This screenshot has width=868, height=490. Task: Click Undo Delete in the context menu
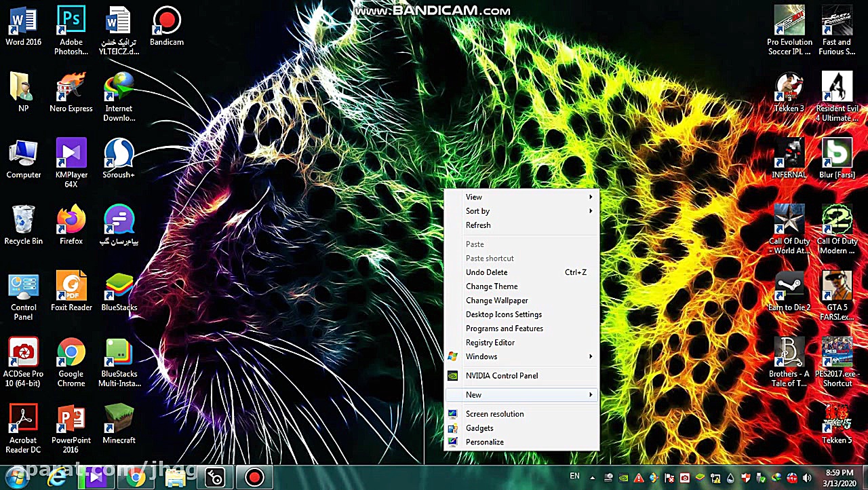486,272
